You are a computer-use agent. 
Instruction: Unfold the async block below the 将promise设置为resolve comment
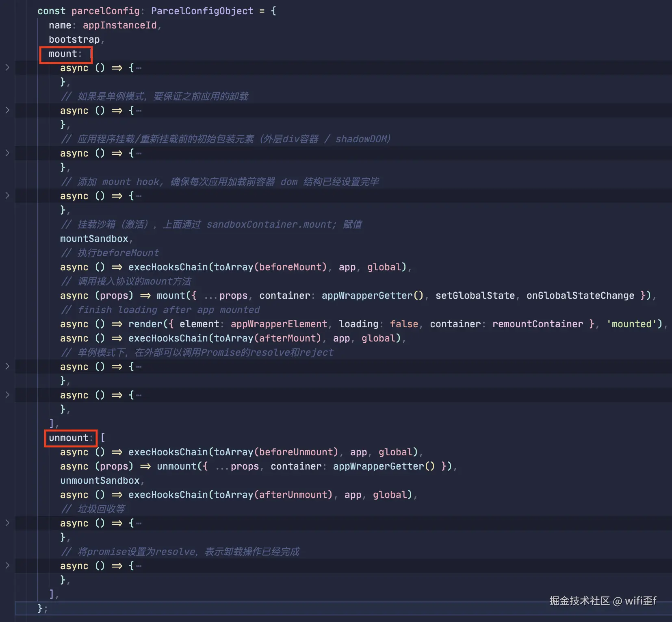(x=7, y=565)
